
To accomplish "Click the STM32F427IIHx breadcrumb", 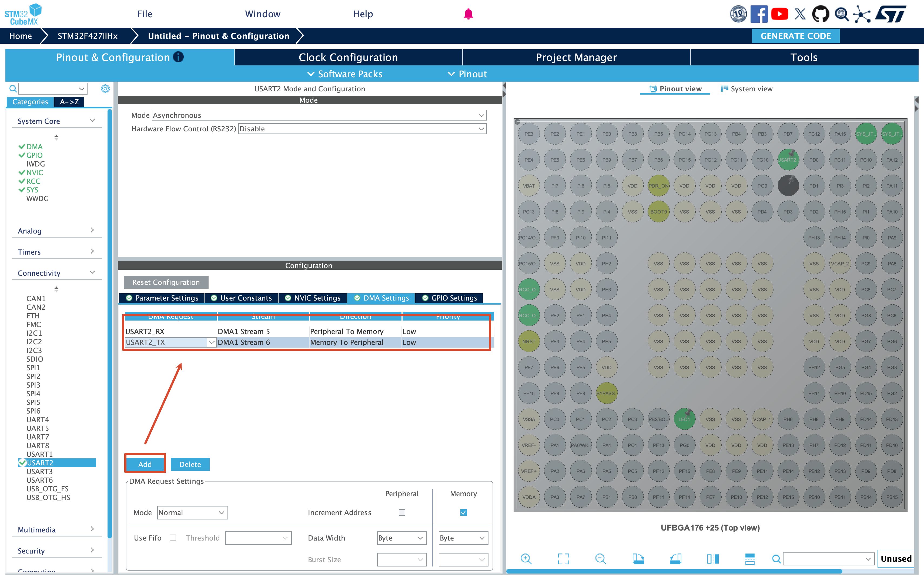I will point(88,36).
